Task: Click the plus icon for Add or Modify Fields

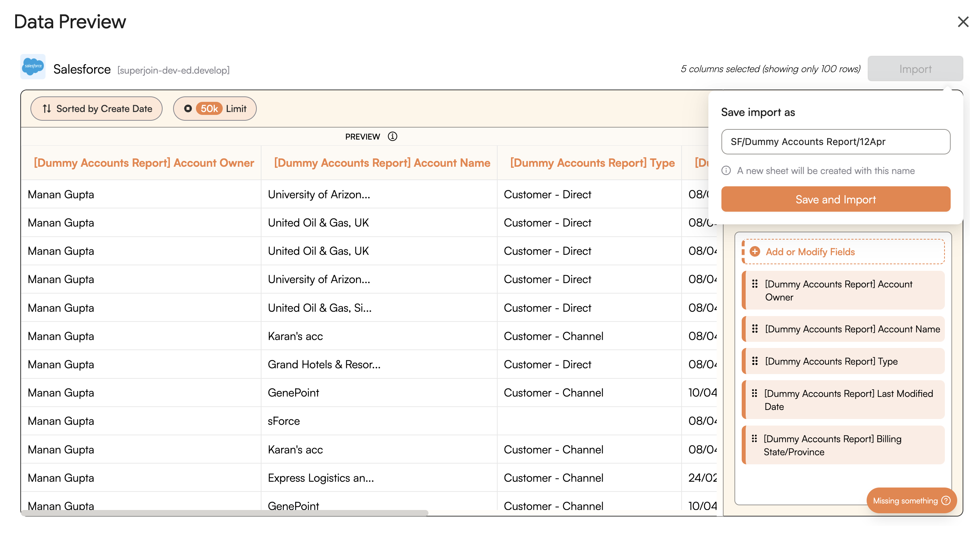Action: coord(755,252)
